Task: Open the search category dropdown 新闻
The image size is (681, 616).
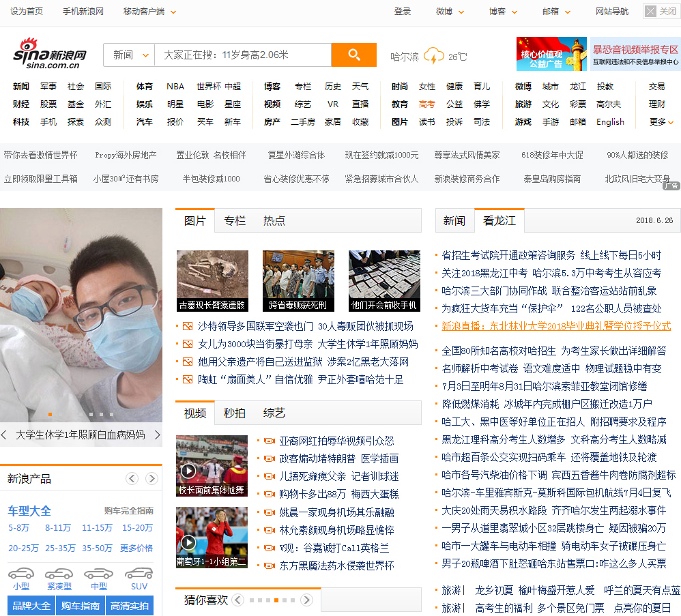Action: coord(128,55)
